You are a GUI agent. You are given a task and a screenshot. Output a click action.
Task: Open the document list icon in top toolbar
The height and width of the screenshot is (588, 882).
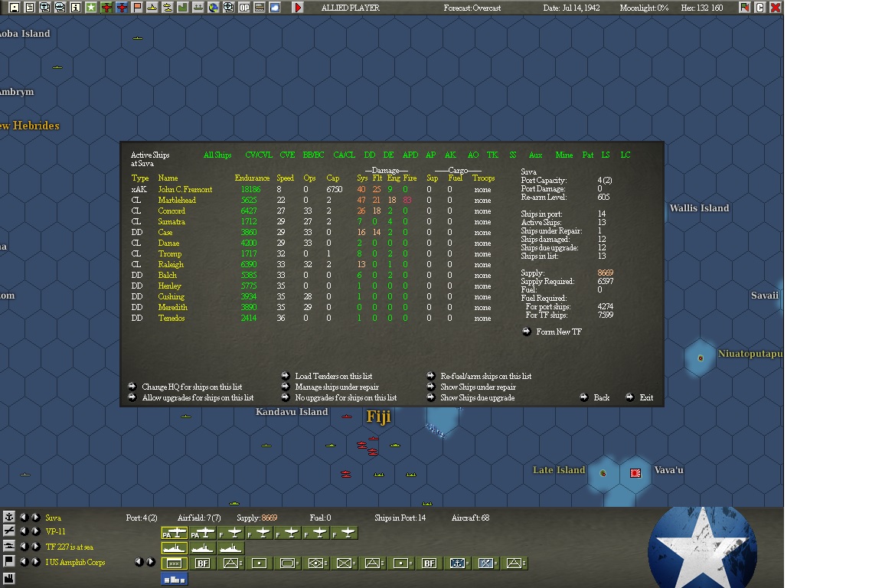pos(30,8)
